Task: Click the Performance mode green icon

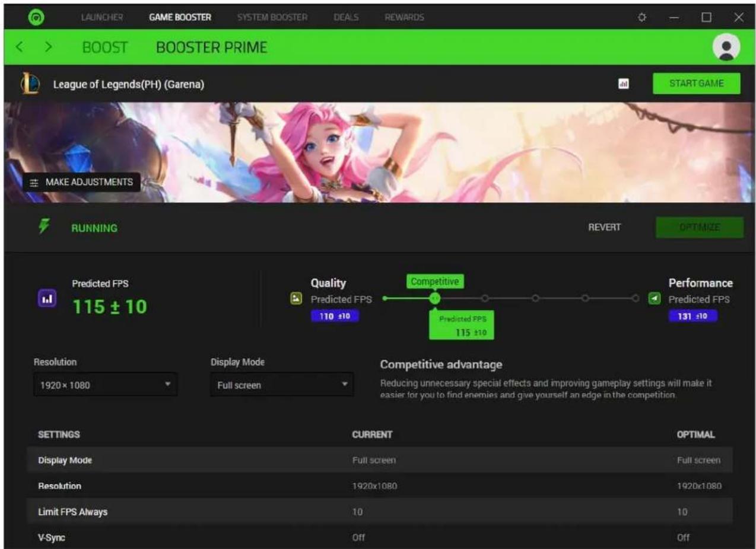Action: point(655,299)
